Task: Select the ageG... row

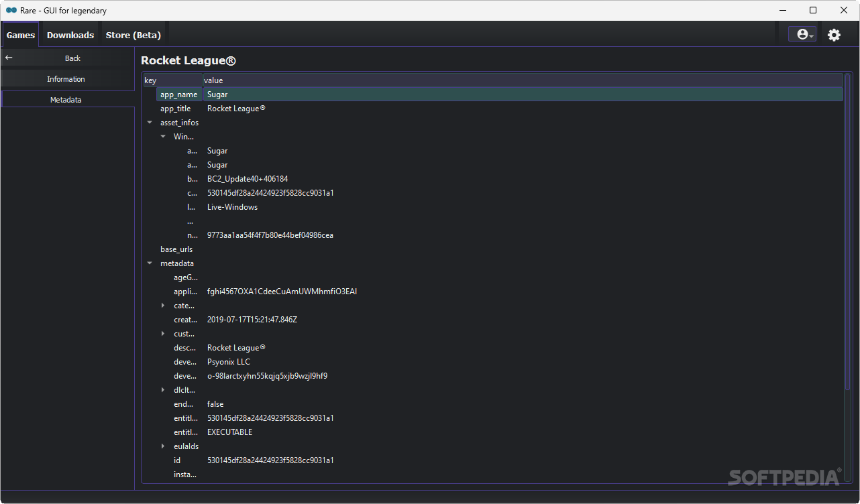Action: (493, 277)
